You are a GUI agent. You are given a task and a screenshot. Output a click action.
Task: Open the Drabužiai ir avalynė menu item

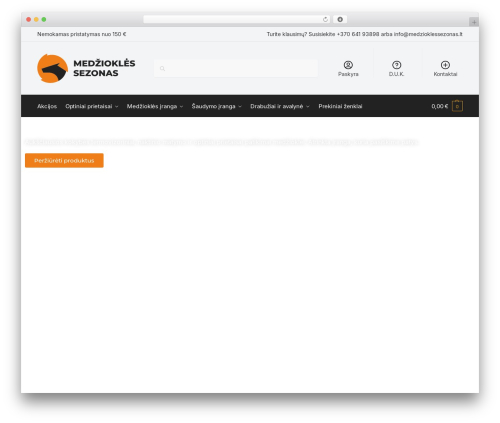[277, 106]
